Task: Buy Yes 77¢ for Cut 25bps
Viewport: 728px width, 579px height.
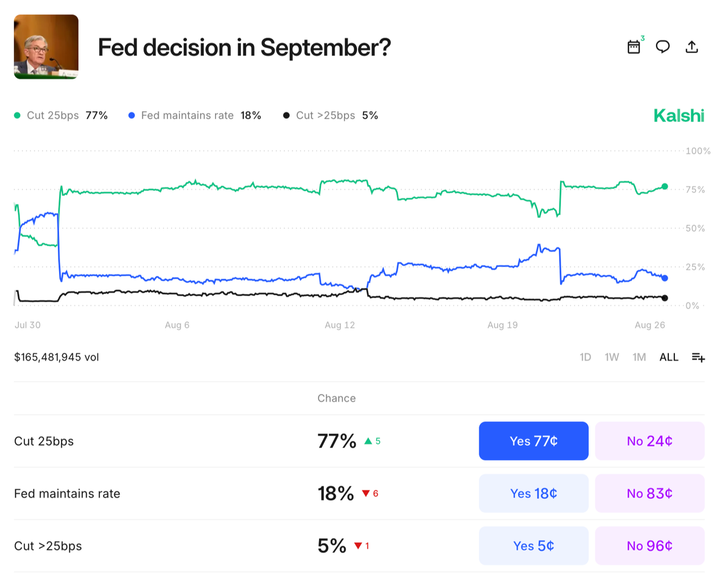Action: pos(534,441)
